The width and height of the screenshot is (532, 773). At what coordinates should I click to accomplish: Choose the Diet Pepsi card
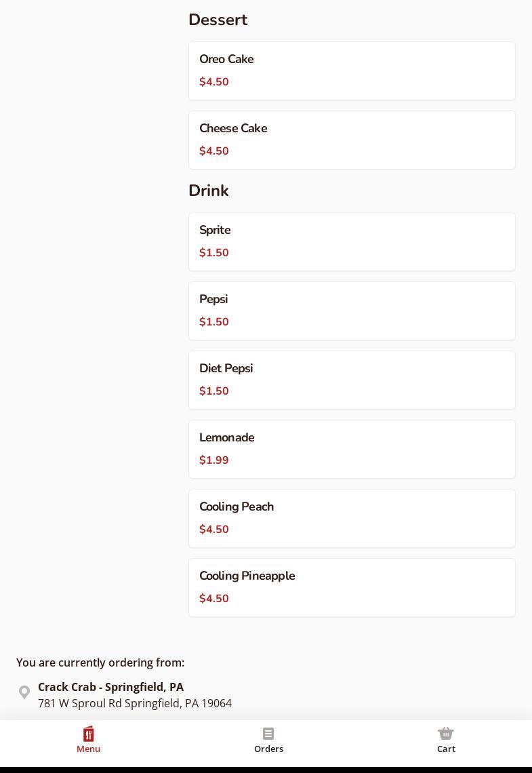coord(352,380)
